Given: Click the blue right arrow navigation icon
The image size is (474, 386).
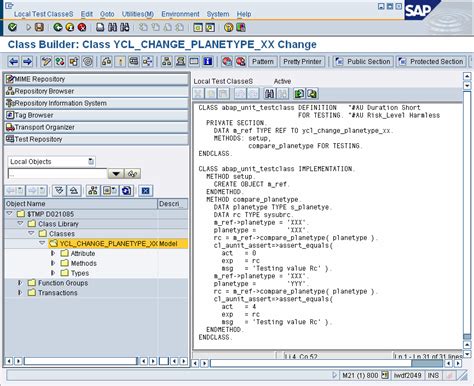Looking at the screenshot, I should tap(27, 61).
